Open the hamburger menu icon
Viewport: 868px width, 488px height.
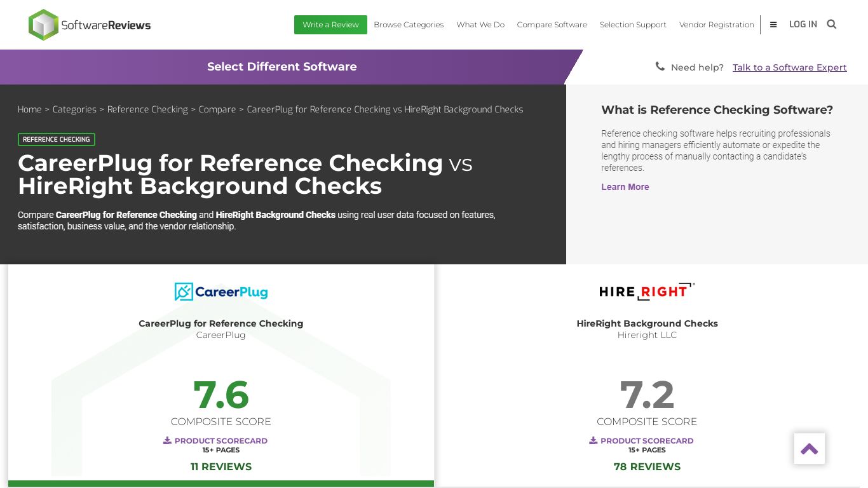tap(773, 25)
